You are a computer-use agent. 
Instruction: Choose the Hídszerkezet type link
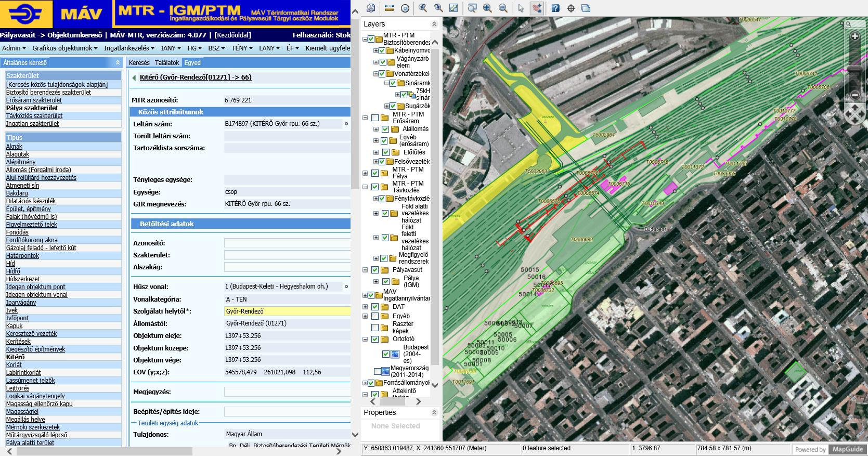(23, 279)
